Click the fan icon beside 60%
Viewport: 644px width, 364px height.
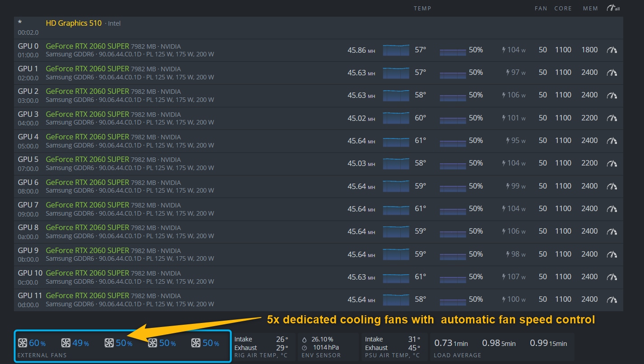tap(23, 343)
